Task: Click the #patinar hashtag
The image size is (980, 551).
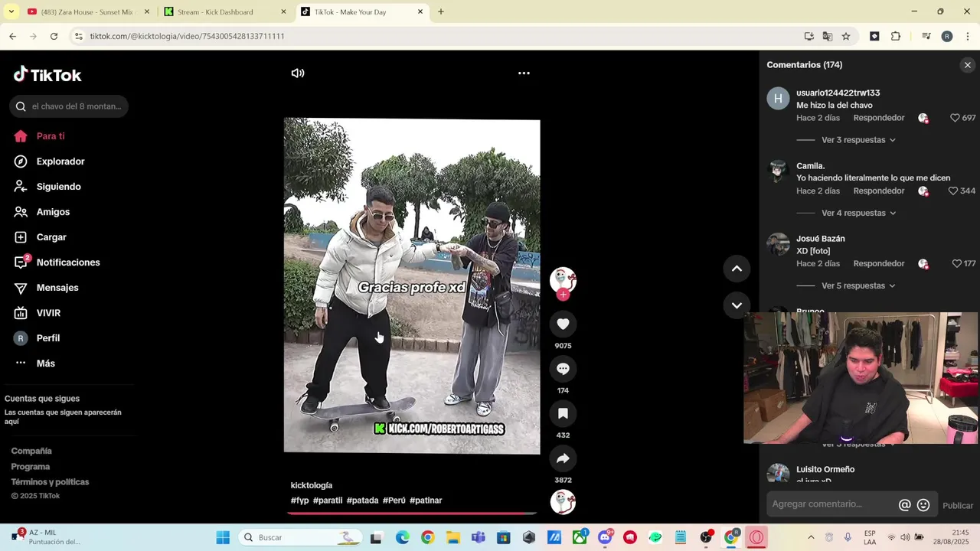Action: pos(426,500)
